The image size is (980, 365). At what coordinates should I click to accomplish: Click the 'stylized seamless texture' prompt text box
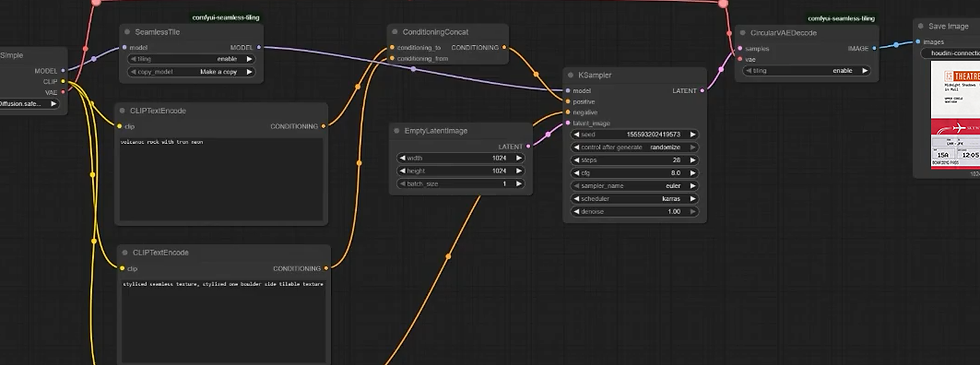point(224,321)
